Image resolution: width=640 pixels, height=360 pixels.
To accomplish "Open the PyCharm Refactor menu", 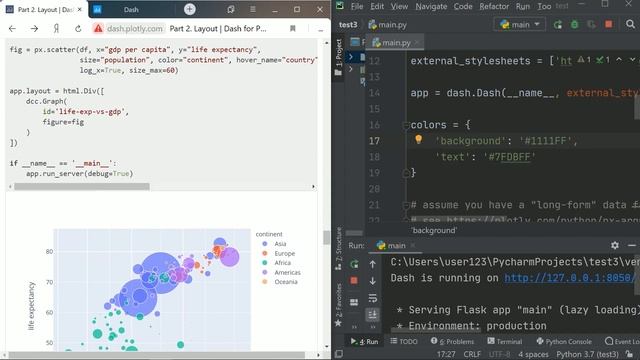I will point(494,6).
